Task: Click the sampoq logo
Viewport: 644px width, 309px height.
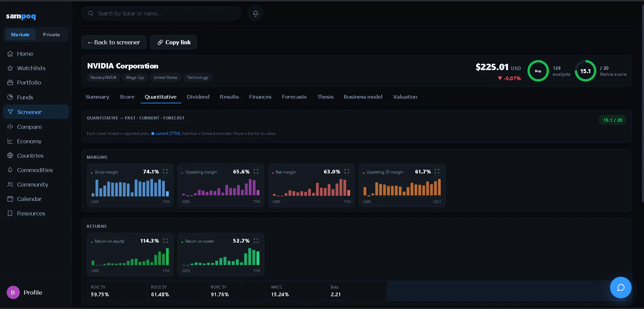Action: (21, 16)
